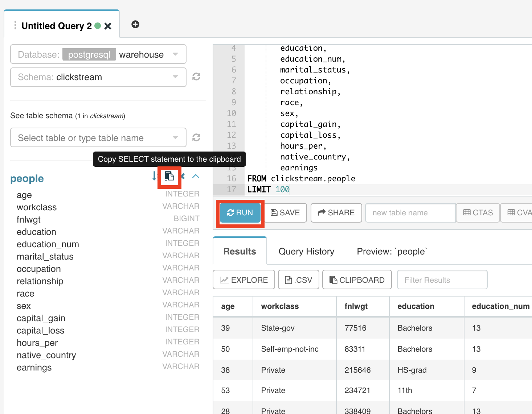This screenshot has height=414, width=532.
Task: Close the Untitled Query 2 tab
Action: (x=108, y=26)
